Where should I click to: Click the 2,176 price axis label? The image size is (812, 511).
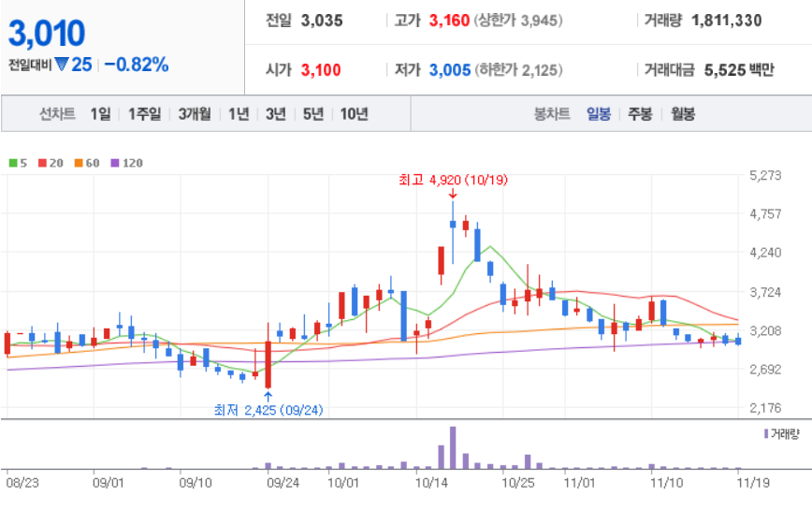click(x=765, y=408)
